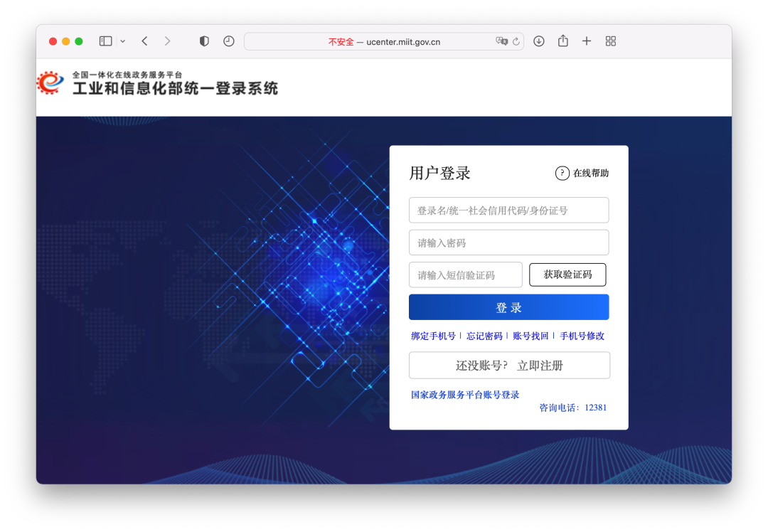The image size is (768, 532).
Task: Click the 获取验证码 button
Action: (x=567, y=275)
